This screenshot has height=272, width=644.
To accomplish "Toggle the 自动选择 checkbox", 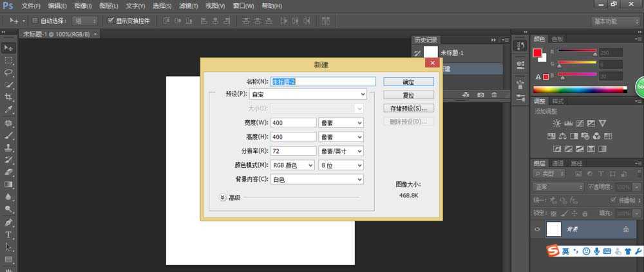I will [35, 21].
